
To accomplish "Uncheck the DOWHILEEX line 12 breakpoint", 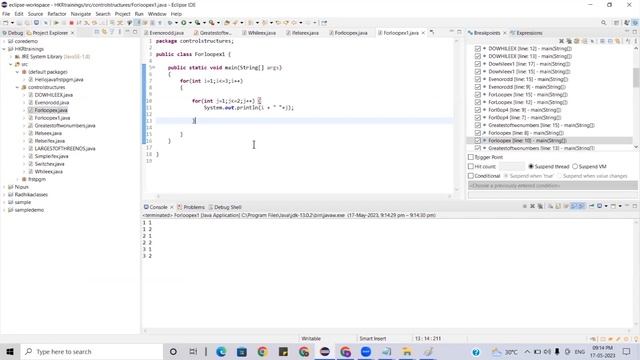I will (478, 49).
